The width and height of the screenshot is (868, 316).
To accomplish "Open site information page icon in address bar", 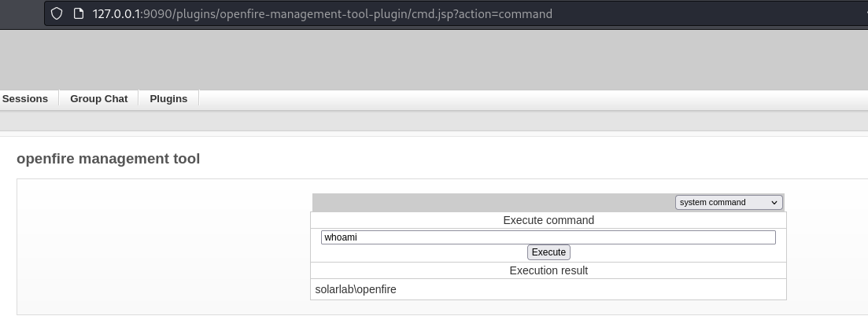I will tap(78, 13).
